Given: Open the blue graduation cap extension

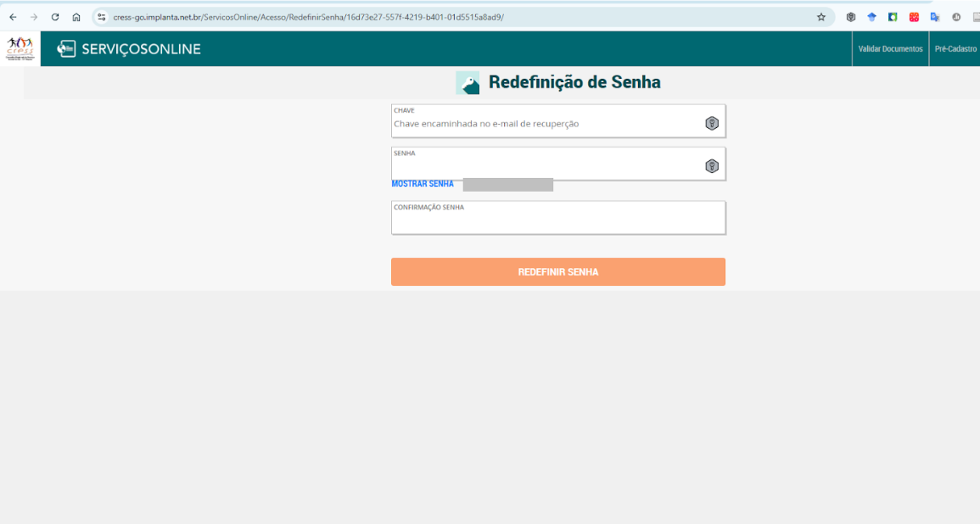Looking at the screenshot, I should click(872, 18).
